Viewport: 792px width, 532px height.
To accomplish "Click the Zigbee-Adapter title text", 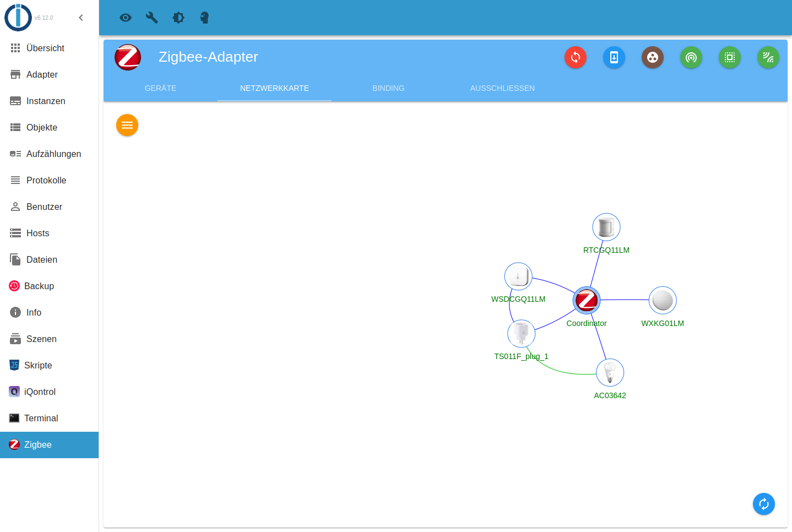I will (x=208, y=57).
